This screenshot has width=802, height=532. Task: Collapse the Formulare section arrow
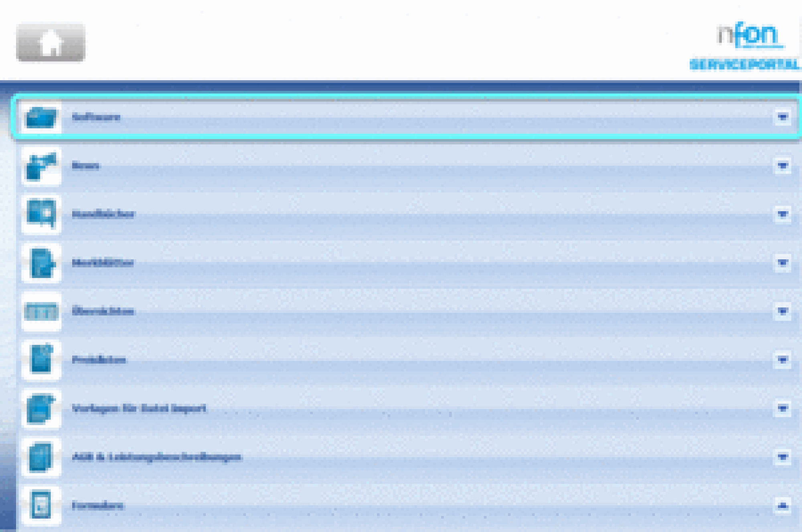[x=782, y=506]
